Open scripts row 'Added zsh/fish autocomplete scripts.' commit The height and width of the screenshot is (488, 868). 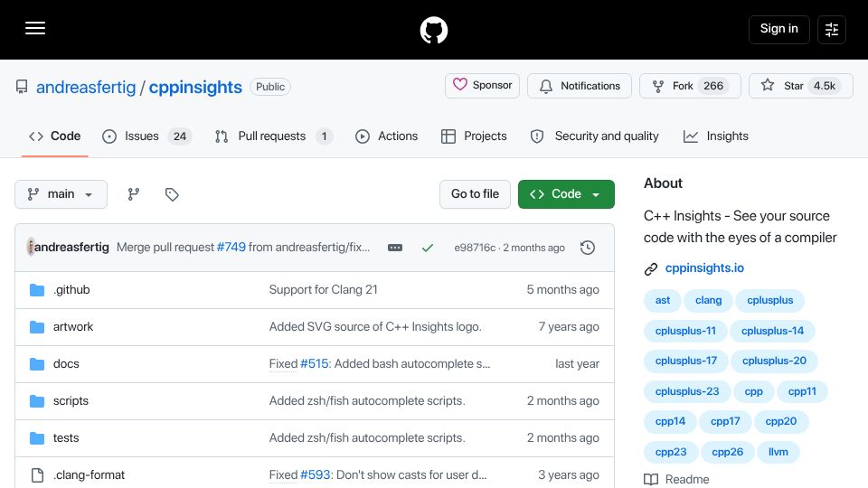coord(367,401)
